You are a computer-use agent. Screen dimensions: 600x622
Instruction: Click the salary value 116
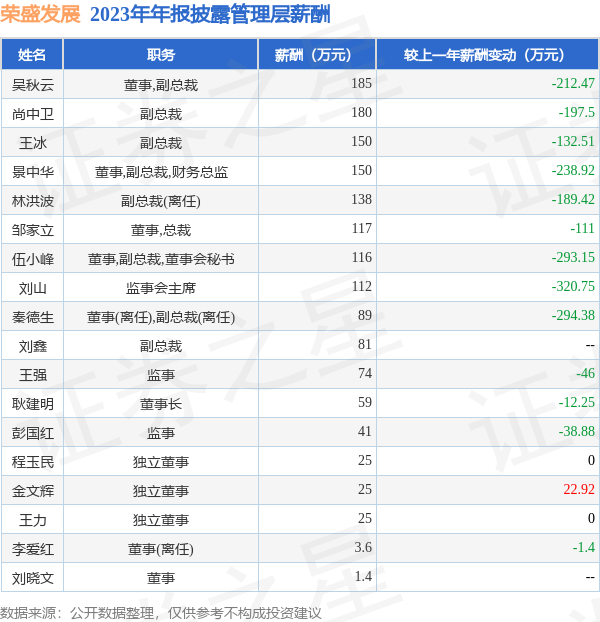coord(361,257)
